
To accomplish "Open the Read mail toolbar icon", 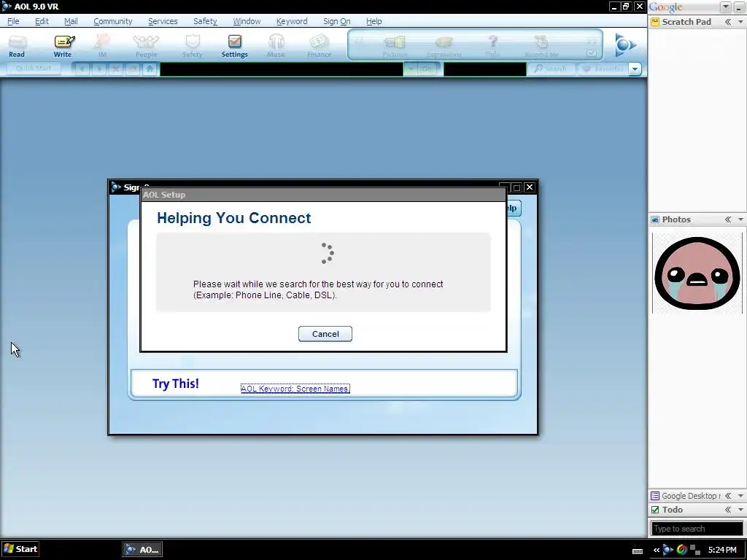I will click(x=17, y=46).
